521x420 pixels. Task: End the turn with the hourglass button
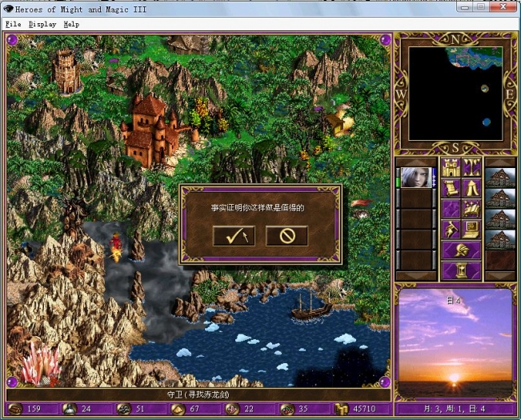[461, 270]
